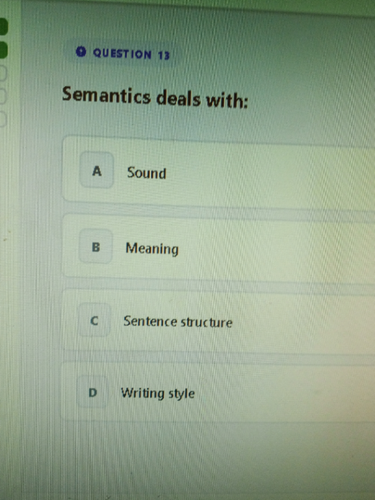
Task: Jump to second empty question pill in sidebar
Action: tap(3, 96)
